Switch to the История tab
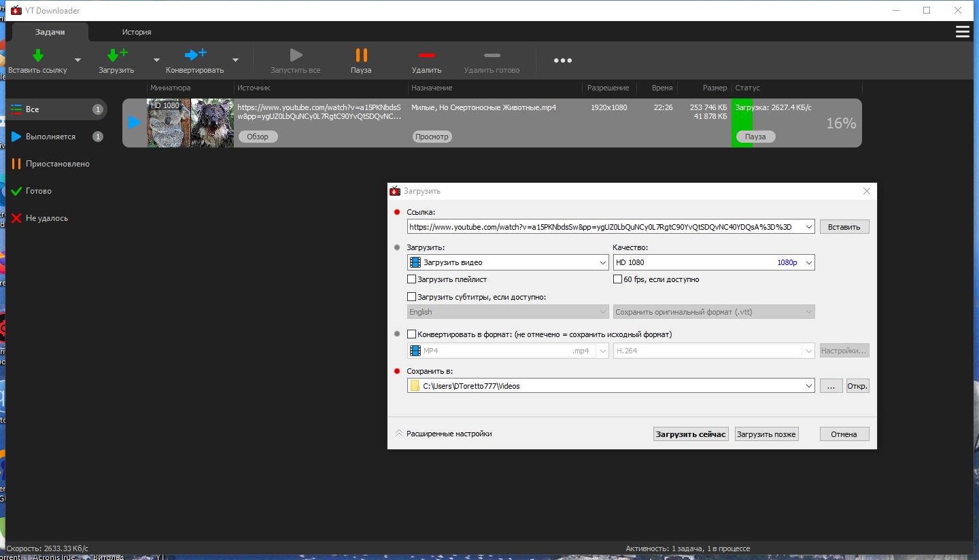The height and width of the screenshot is (560, 979). pyautogui.click(x=137, y=32)
